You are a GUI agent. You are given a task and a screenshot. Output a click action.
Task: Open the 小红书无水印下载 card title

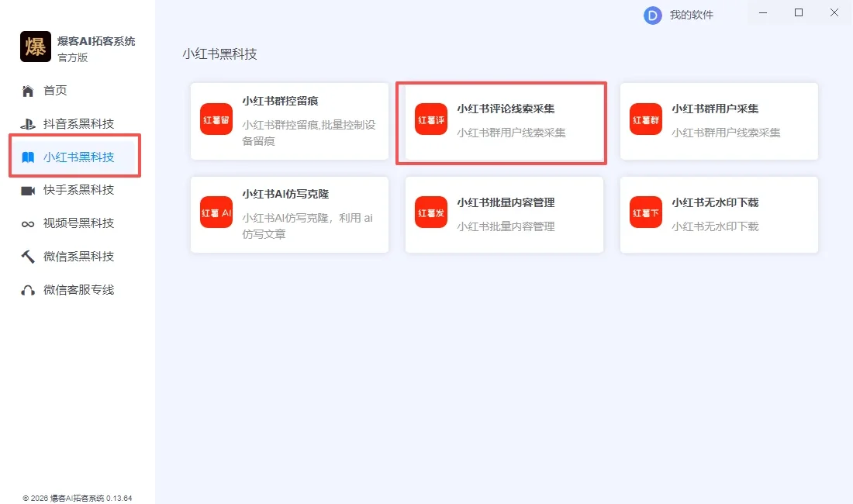pos(716,203)
